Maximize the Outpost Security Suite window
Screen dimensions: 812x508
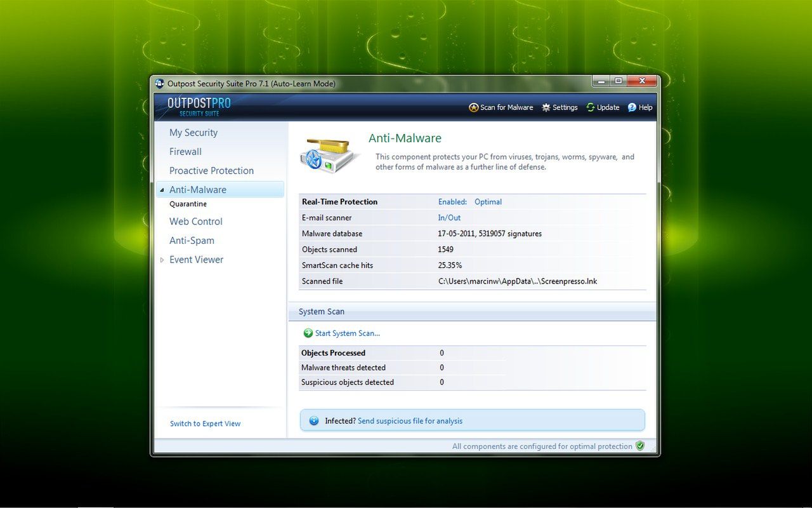618,81
